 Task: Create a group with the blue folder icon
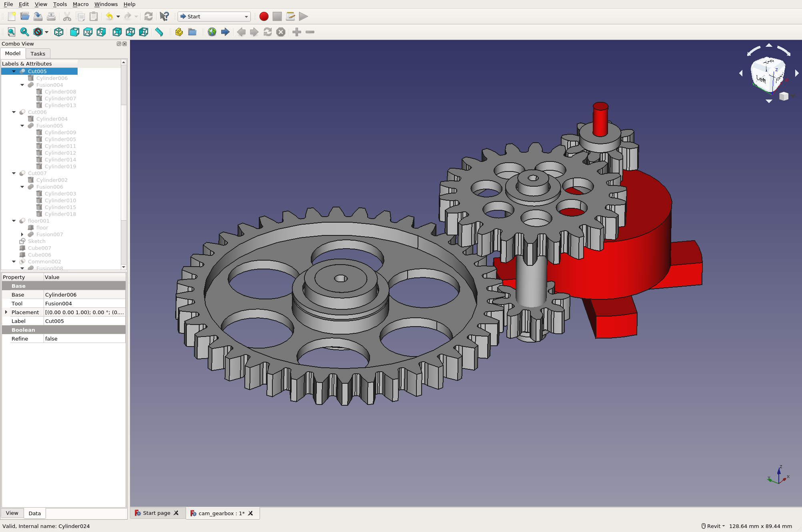[x=192, y=32]
